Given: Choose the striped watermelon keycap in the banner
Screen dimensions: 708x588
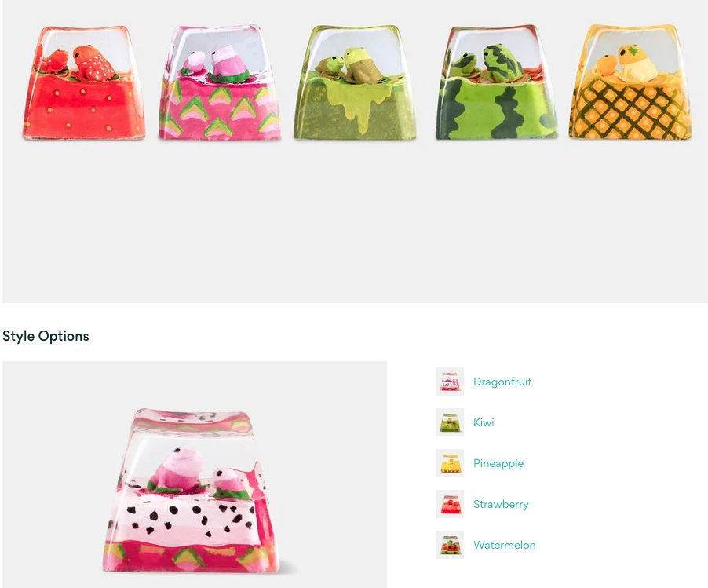Looking at the screenshot, I should tap(496, 82).
